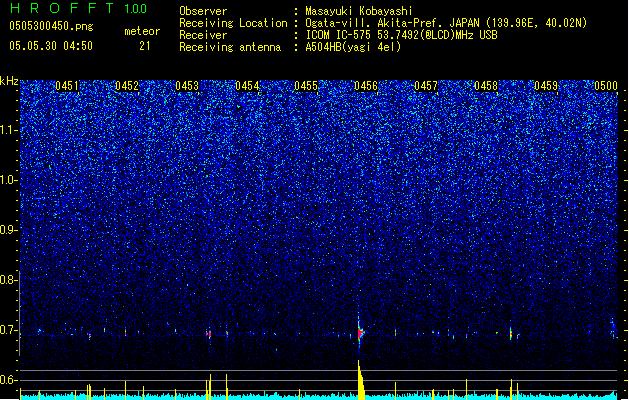This screenshot has height=400, width=629.
Task: Click the 0456 time axis label
Action: [x=366, y=86]
